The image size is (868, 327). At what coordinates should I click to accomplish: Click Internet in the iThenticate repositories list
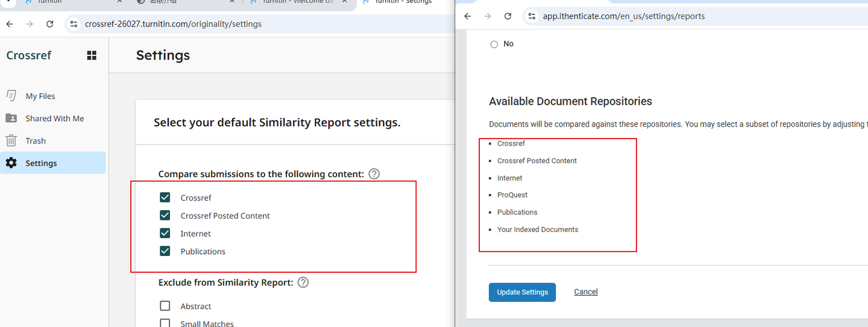(510, 178)
